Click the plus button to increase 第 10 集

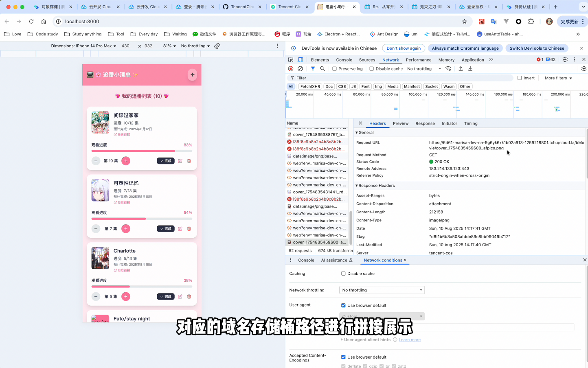click(x=126, y=161)
